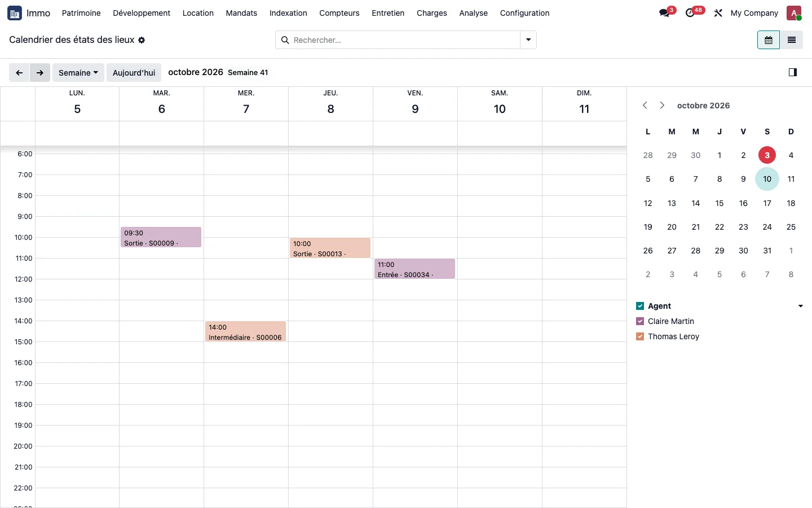Open the Immo app home icon

coord(15,13)
